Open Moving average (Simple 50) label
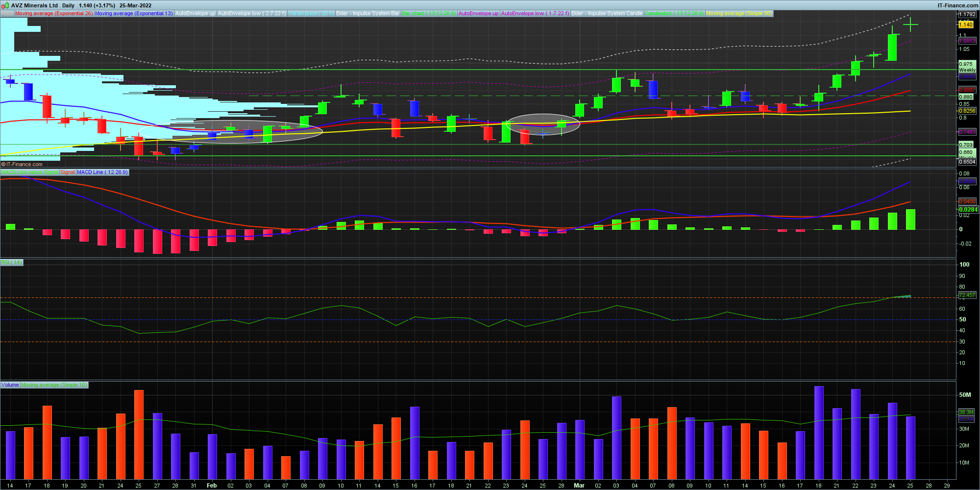Screen dimensions: 980x490 739,13
